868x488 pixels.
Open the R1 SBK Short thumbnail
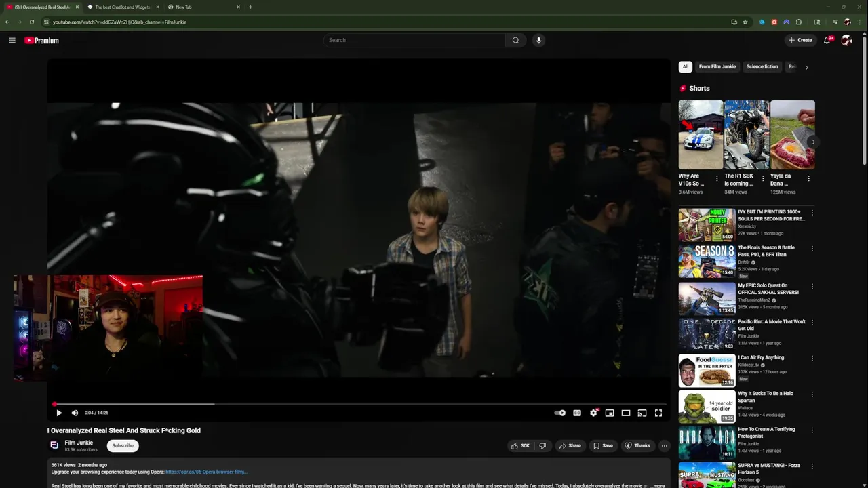click(x=747, y=135)
